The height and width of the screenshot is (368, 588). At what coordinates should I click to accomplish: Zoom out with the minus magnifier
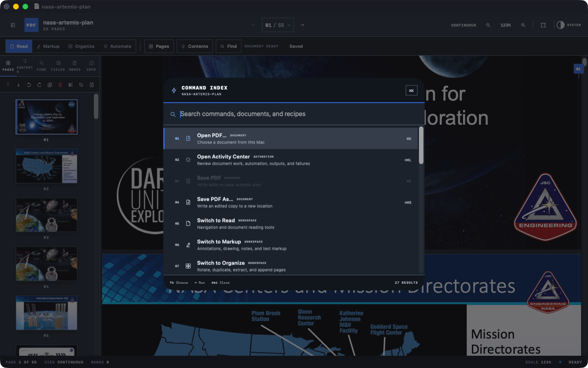[x=488, y=25]
